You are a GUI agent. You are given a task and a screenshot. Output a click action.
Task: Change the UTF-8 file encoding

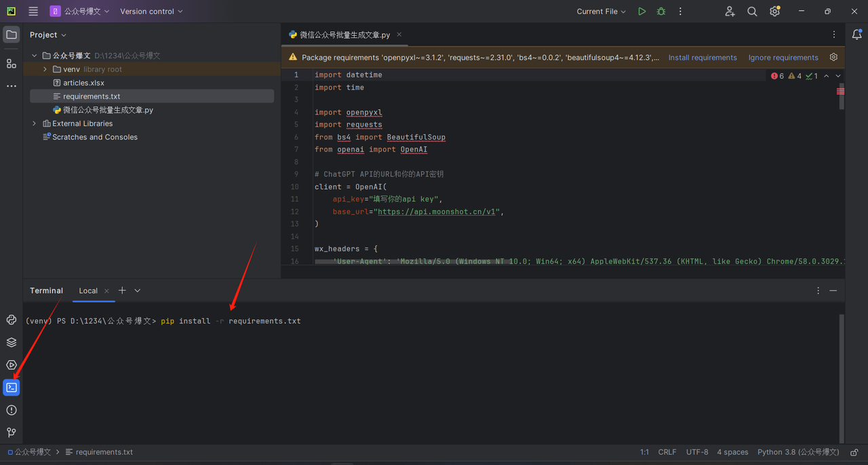[697, 452]
